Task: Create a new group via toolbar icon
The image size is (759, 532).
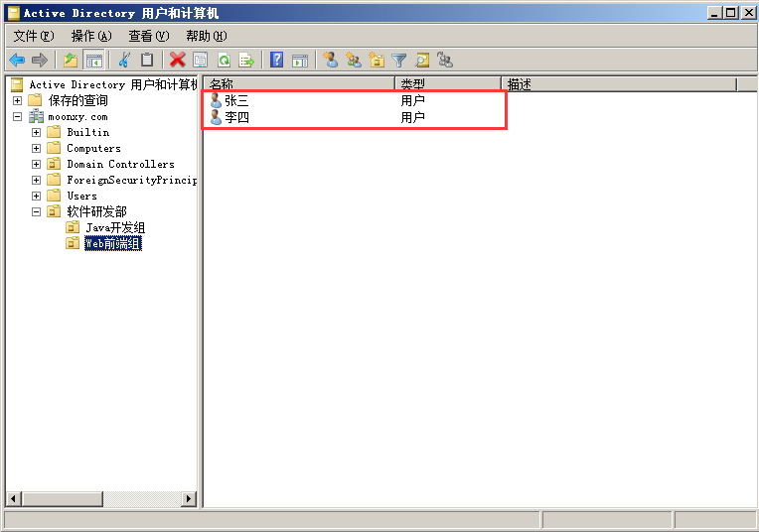Action: [x=354, y=61]
